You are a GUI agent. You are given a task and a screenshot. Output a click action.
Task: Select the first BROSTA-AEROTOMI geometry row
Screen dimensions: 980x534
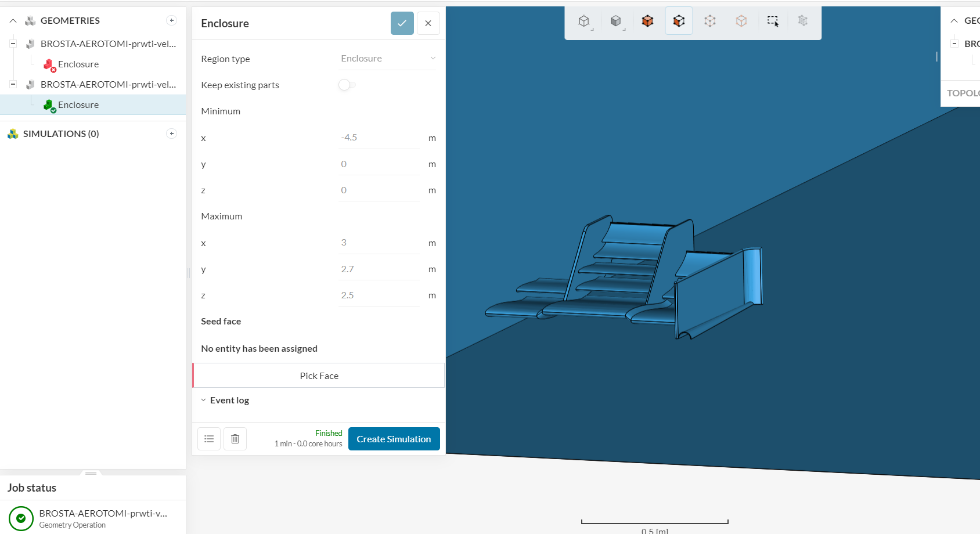(109, 44)
